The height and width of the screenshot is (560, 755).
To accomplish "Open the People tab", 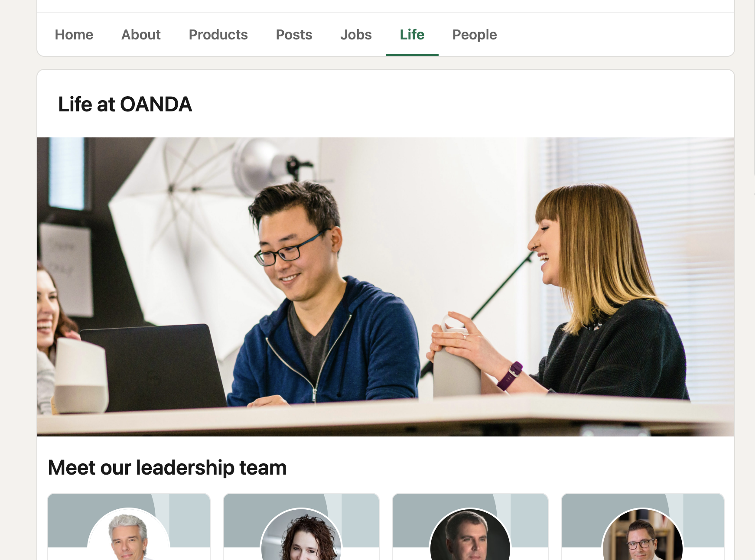I will pyautogui.click(x=475, y=35).
